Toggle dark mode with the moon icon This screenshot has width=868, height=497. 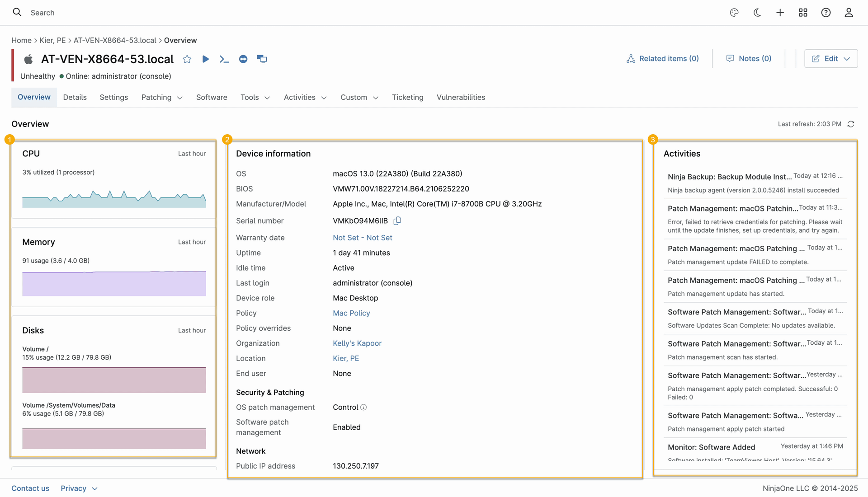[x=757, y=13]
